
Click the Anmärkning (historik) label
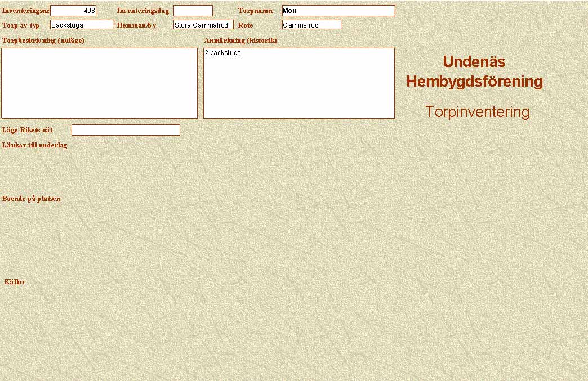tap(240, 41)
